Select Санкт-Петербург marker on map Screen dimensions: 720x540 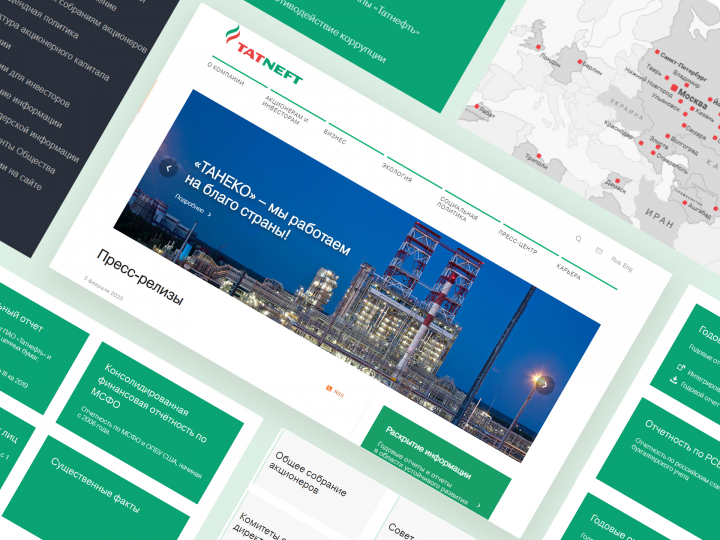point(658,52)
